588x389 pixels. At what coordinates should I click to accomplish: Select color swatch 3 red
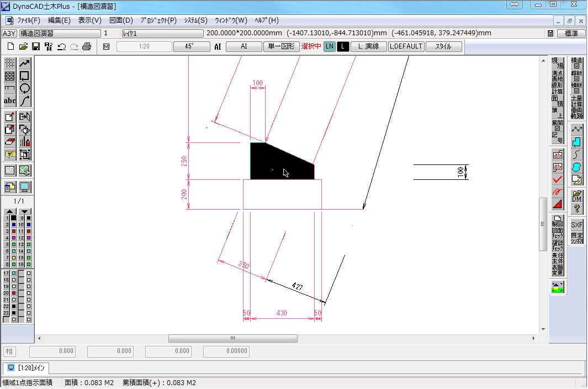(13, 231)
